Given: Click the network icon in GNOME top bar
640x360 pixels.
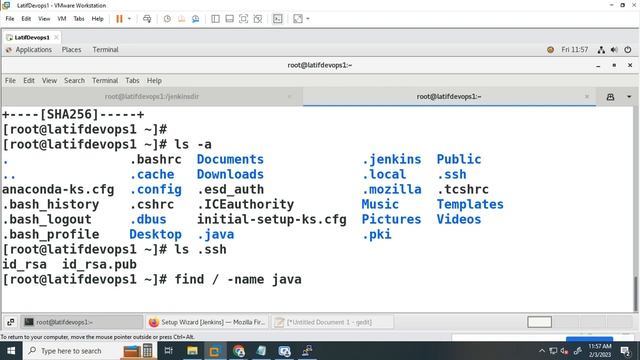Looking at the screenshot, I should point(601,50).
